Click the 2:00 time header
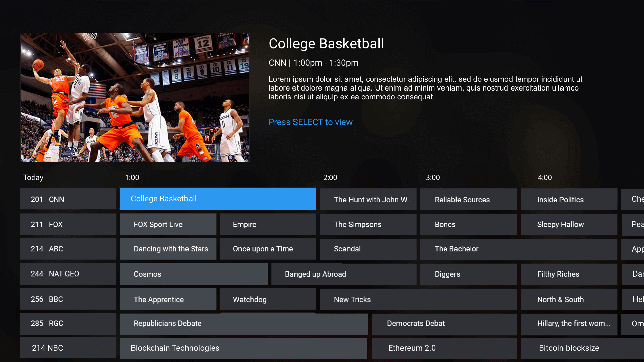 [330, 178]
